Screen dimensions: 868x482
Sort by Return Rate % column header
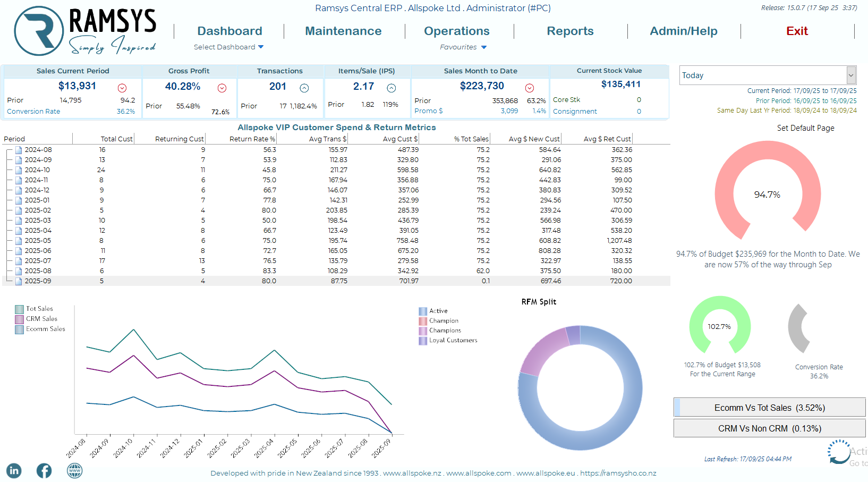tap(252, 139)
